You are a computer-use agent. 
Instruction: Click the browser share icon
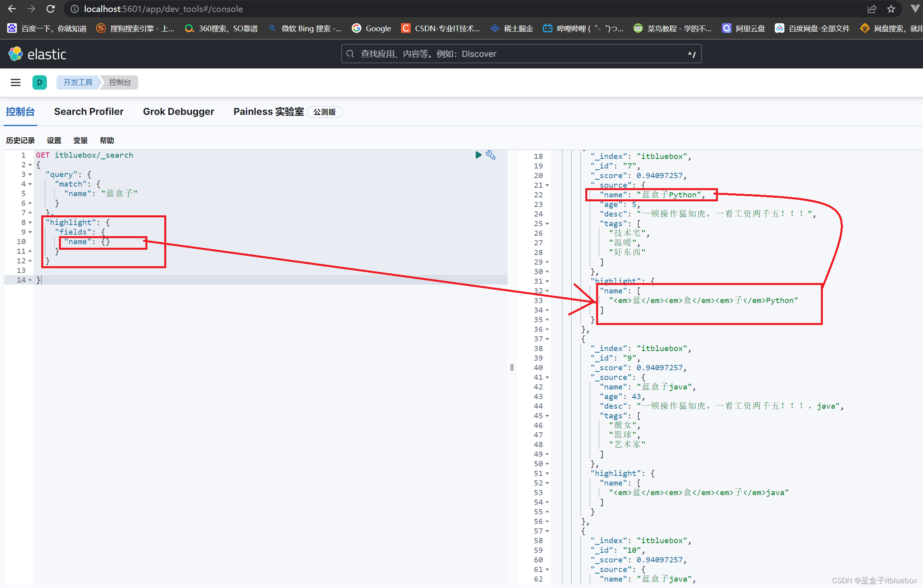pos(872,9)
